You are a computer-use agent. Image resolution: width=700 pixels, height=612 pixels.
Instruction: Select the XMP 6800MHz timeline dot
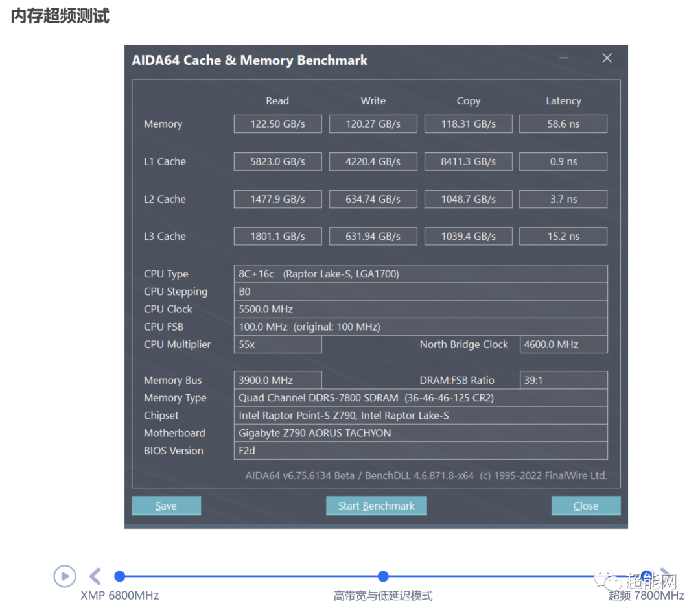click(x=120, y=576)
